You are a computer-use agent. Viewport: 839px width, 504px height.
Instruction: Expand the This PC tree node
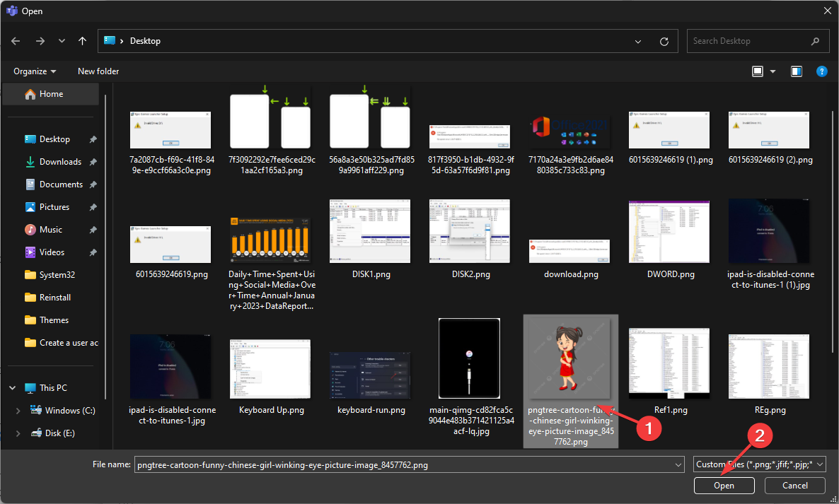coord(12,388)
